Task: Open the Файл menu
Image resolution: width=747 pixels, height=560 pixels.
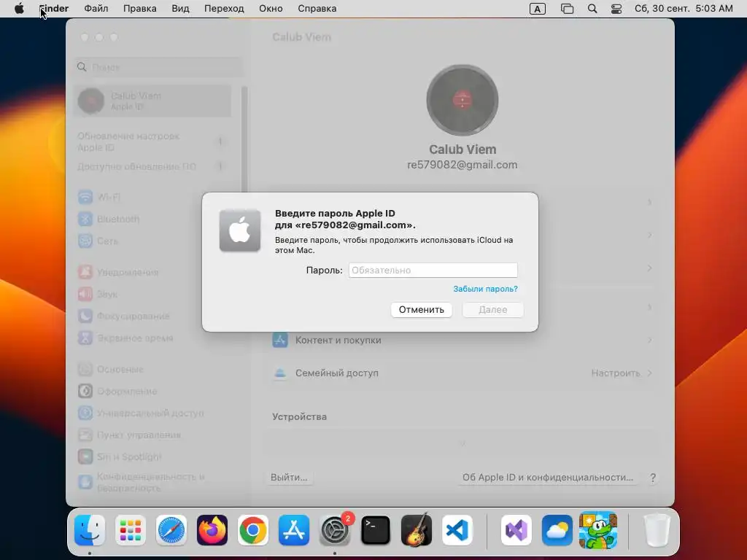Action: [x=96, y=9]
